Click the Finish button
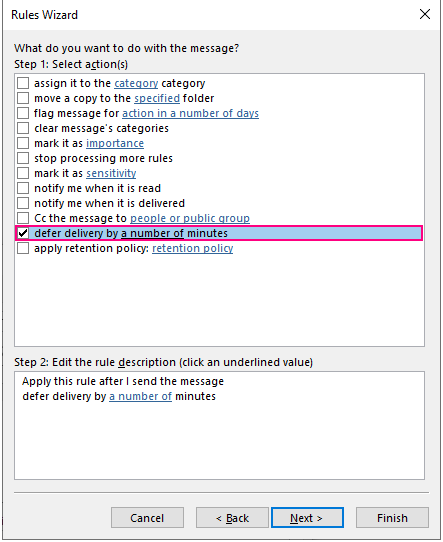The width and height of the screenshot is (443, 542). point(392,517)
